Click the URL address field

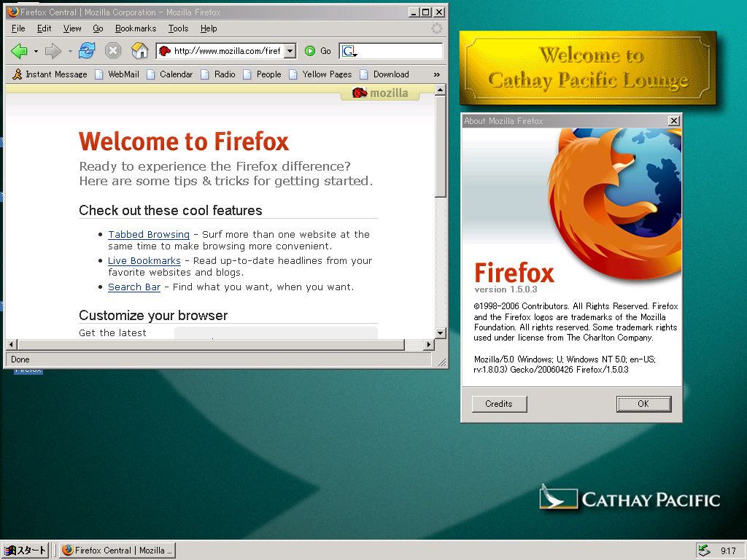point(228,51)
